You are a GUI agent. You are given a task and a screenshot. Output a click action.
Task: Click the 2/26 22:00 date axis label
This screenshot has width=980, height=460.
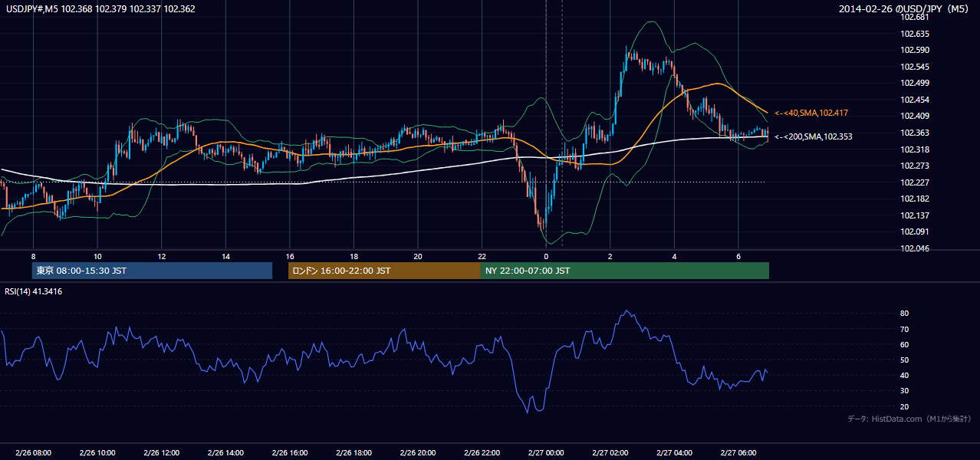[x=482, y=453]
